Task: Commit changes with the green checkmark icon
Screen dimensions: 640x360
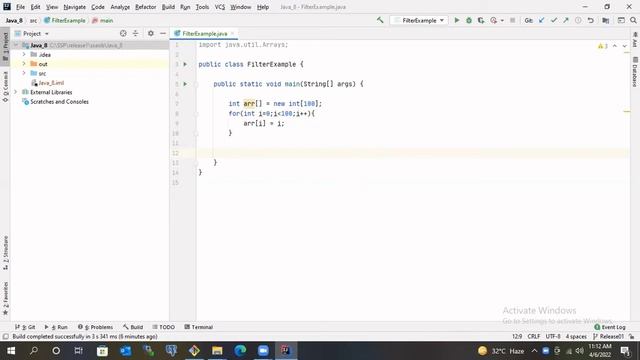Action: (554, 20)
